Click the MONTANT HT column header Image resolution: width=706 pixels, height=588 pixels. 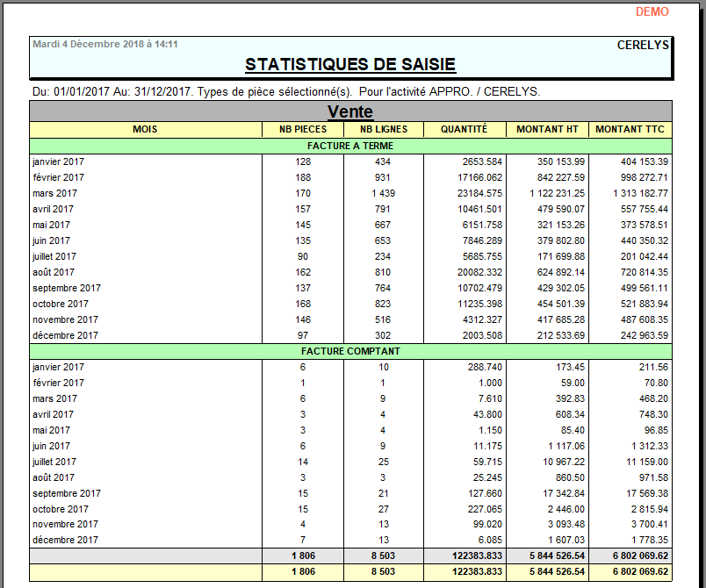tap(546, 129)
